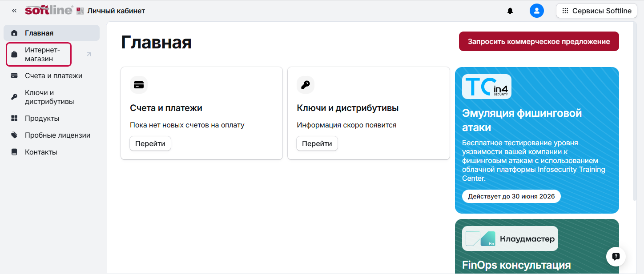This screenshot has height=274, width=644.
Task: Select Главная in the sidebar
Action: point(39,33)
